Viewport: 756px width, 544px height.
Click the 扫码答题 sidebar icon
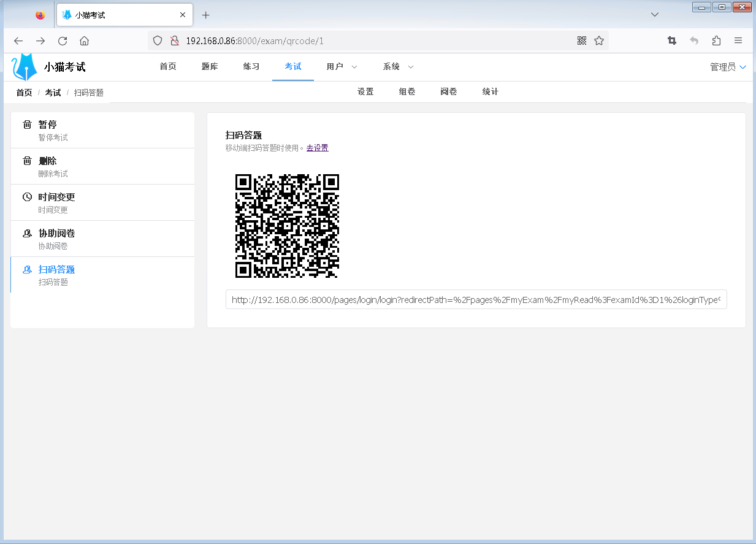(x=27, y=269)
